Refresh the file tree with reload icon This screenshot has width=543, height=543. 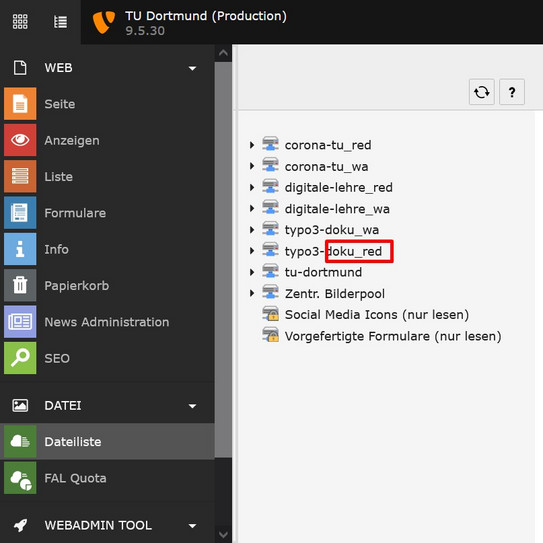(x=482, y=92)
